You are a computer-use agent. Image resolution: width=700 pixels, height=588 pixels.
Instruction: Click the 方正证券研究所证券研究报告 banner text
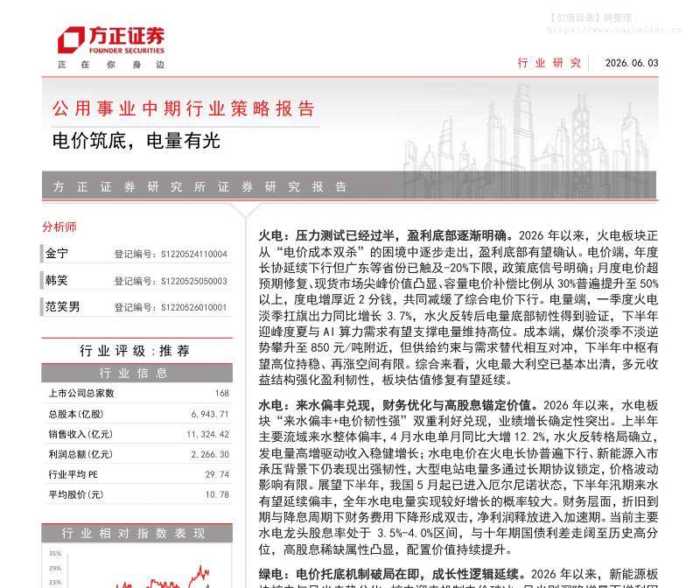pyautogui.click(x=199, y=186)
